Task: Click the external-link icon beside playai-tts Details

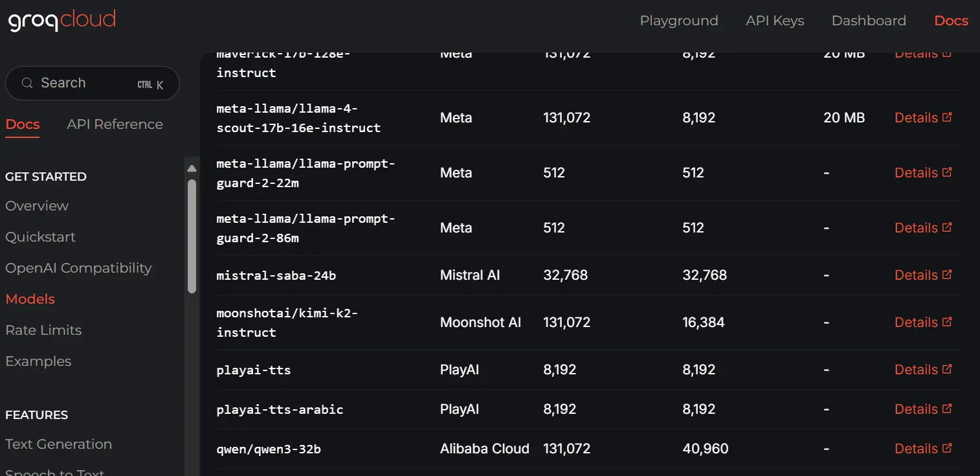Action: (947, 369)
